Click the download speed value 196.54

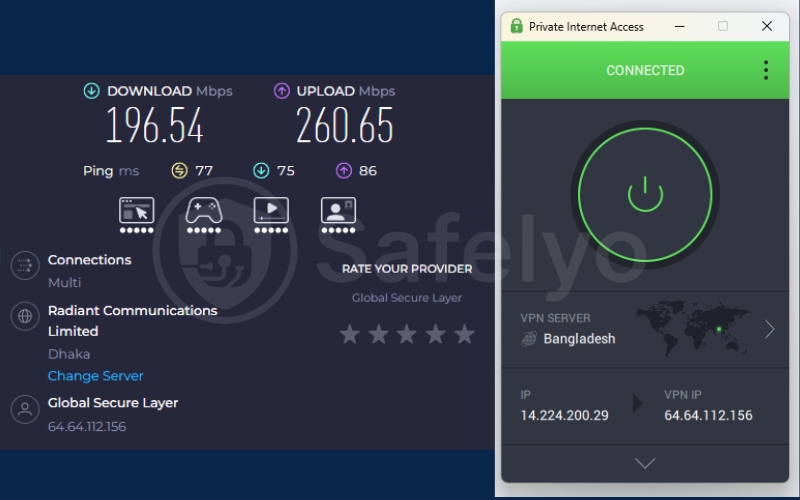click(155, 125)
